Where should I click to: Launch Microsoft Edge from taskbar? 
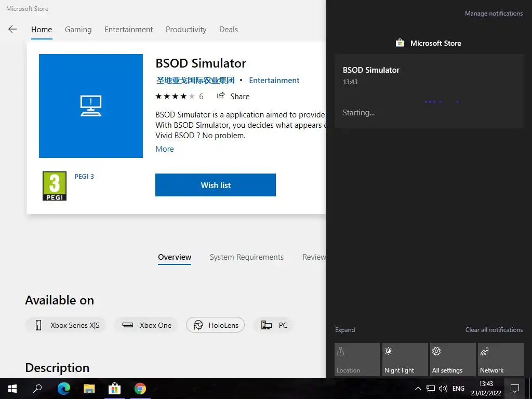click(63, 389)
